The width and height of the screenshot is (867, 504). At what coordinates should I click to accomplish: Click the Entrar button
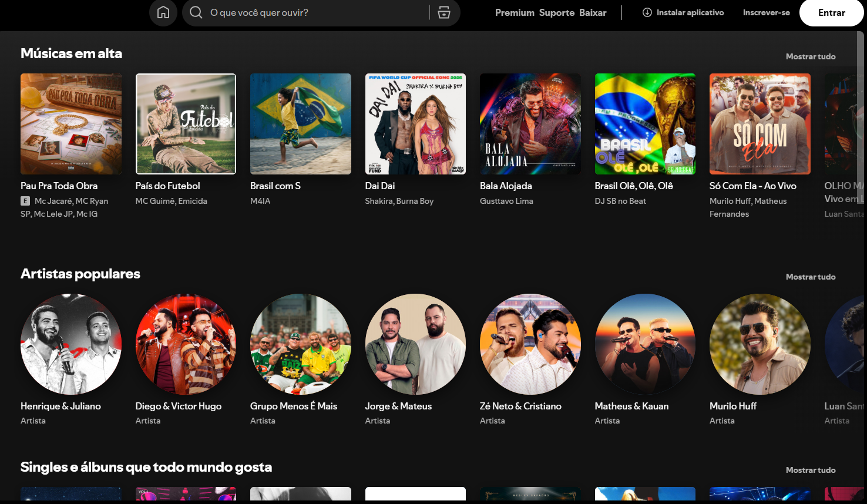click(x=832, y=12)
